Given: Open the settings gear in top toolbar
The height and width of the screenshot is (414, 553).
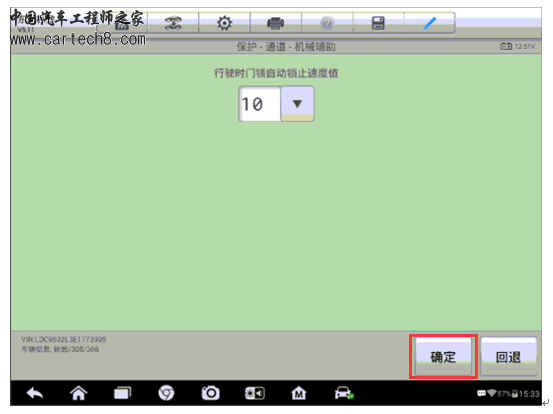Looking at the screenshot, I should click(x=224, y=23).
